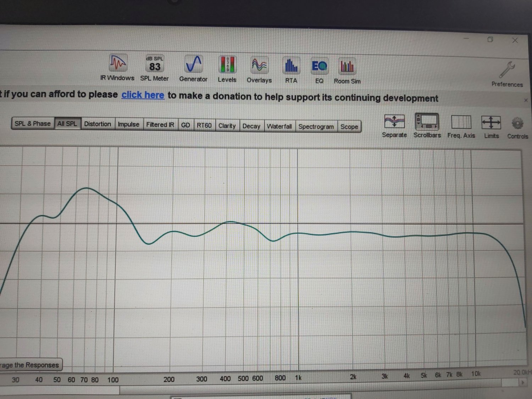Click the horizontal scrollbar right arrow

[x=522, y=383]
